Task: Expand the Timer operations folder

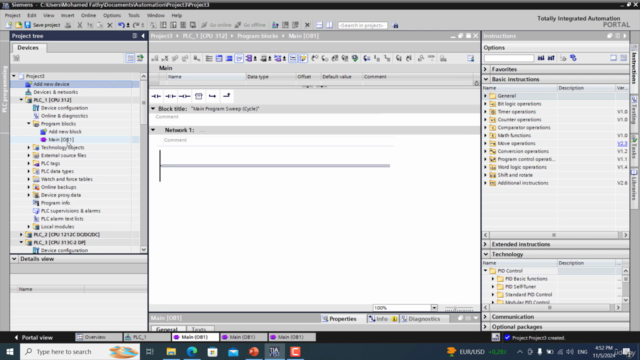Action: [486, 112]
